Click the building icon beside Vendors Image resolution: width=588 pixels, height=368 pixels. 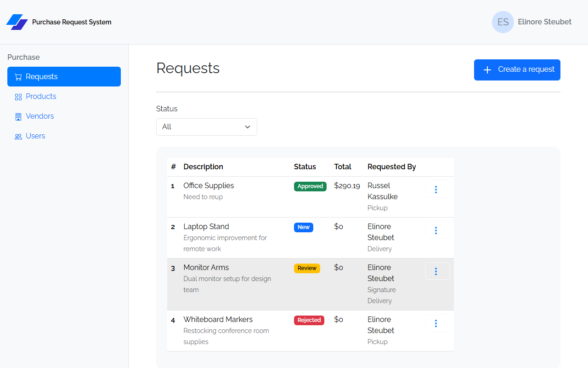click(x=18, y=116)
